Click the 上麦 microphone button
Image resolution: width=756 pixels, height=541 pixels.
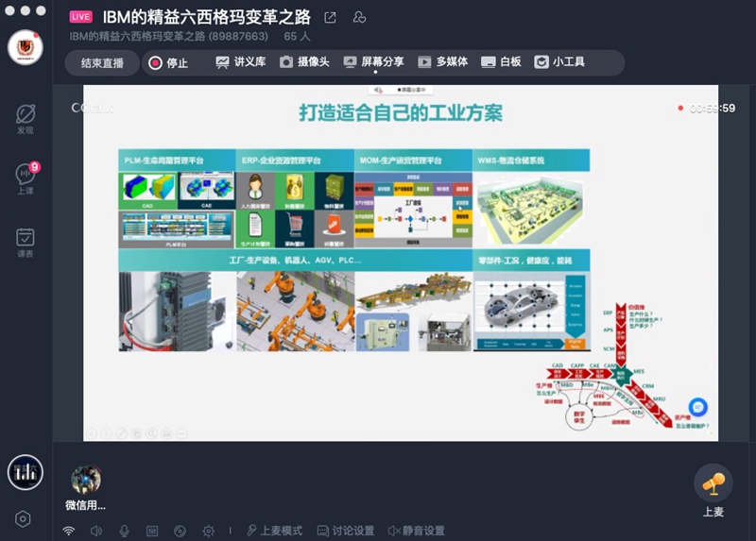[x=713, y=483]
